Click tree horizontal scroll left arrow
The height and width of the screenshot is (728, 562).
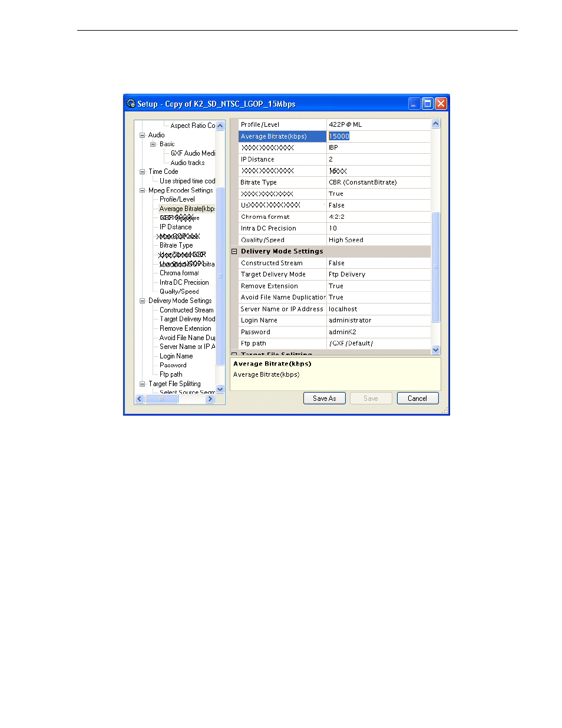(x=140, y=399)
